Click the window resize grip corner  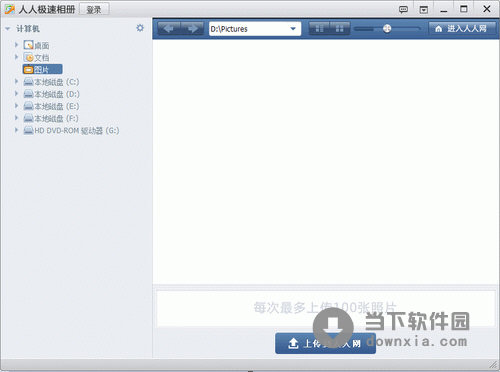click(493, 365)
